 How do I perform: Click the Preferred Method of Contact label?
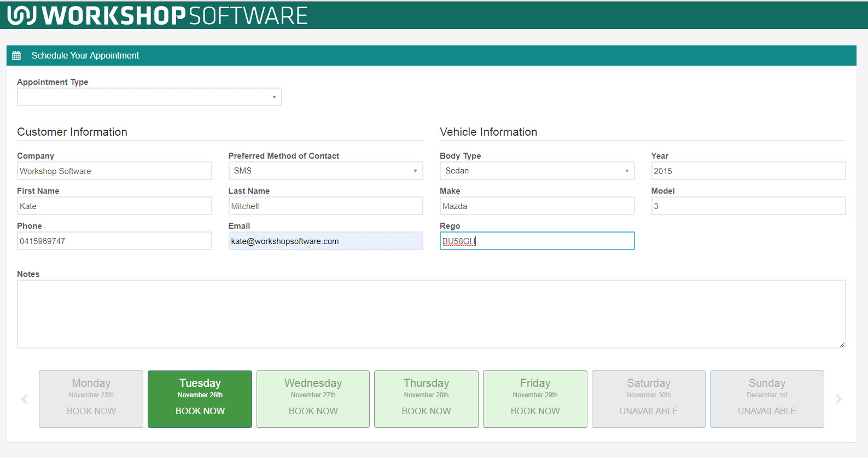[284, 156]
